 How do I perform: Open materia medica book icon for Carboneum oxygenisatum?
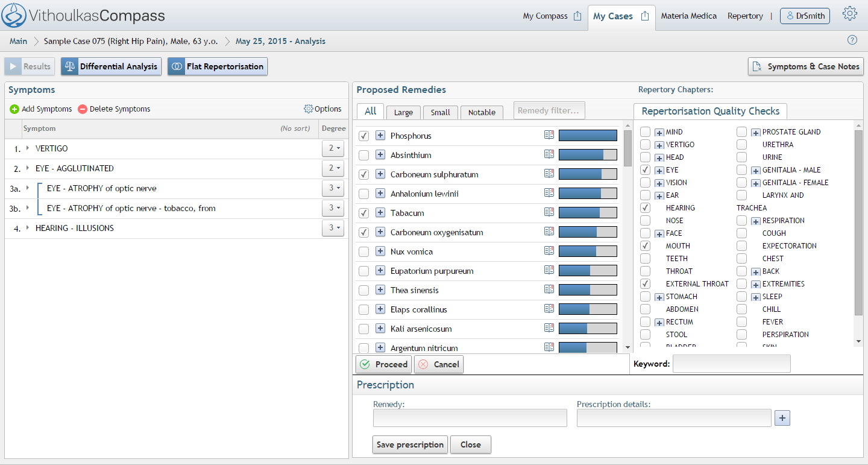pyautogui.click(x=549, y=232)
